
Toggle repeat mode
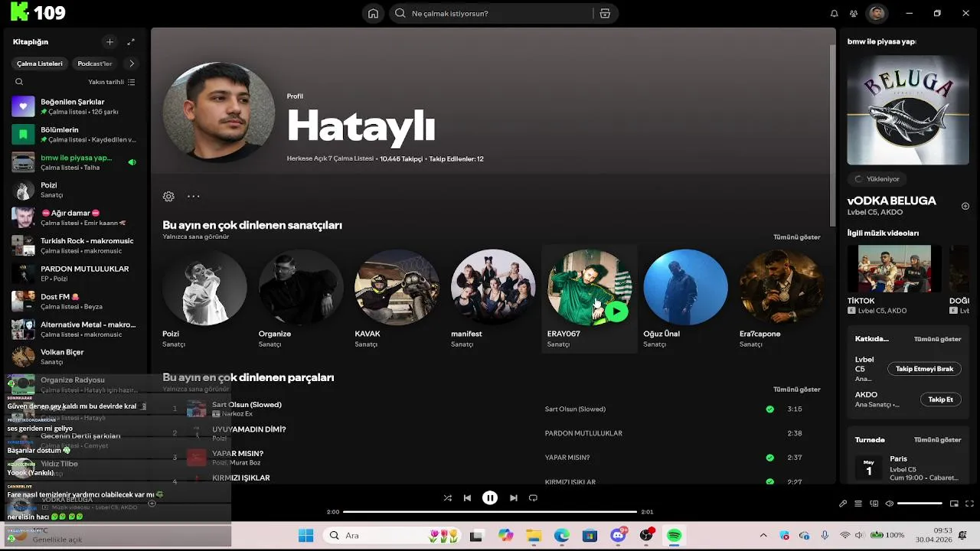tap(533, 498)
